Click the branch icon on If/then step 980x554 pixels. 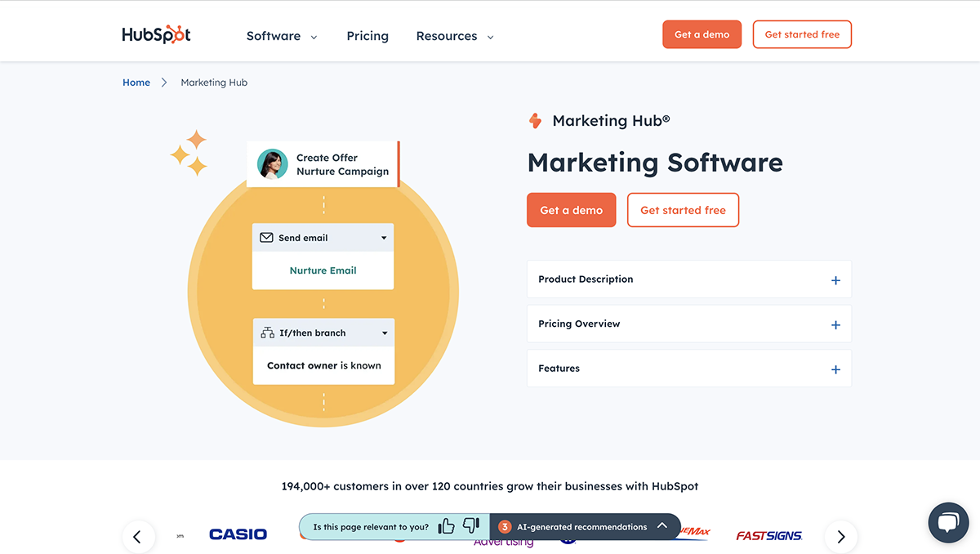266,333
